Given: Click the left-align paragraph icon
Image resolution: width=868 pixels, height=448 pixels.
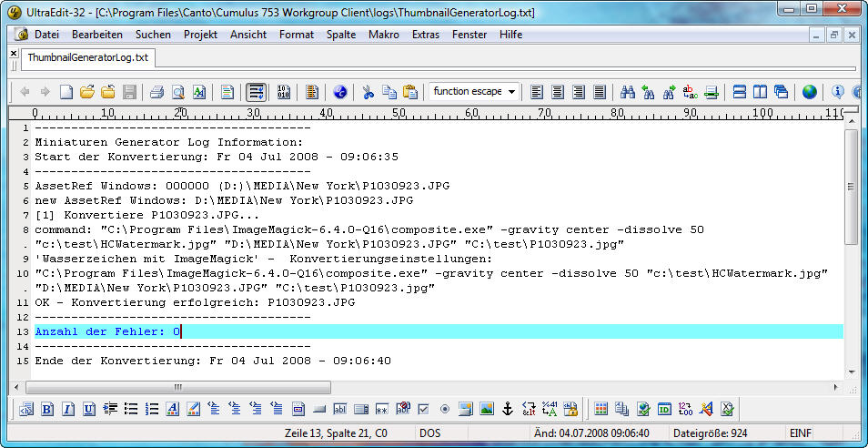Looking at the screenshot, I should (536, 92).
